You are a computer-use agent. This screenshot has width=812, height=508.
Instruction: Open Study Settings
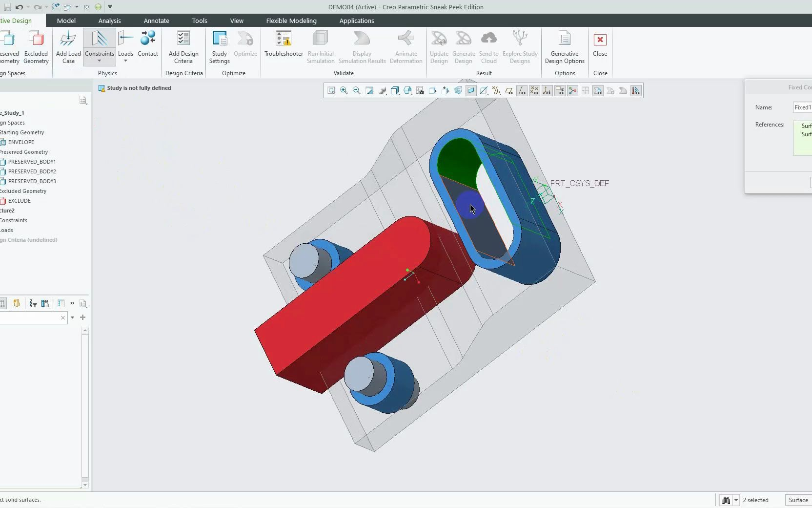pyautogui.click(x=219, y=47)
